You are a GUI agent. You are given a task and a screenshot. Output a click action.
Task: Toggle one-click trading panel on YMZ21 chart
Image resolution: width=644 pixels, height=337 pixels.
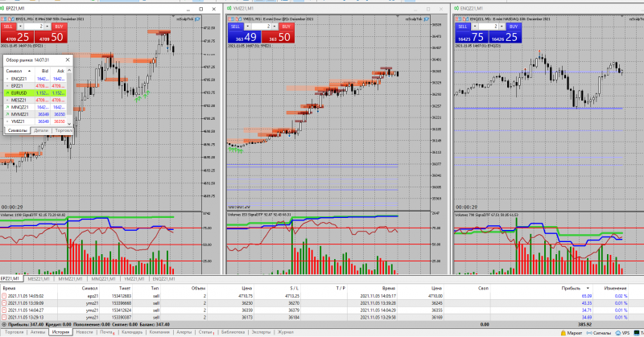tap(231, 18)
